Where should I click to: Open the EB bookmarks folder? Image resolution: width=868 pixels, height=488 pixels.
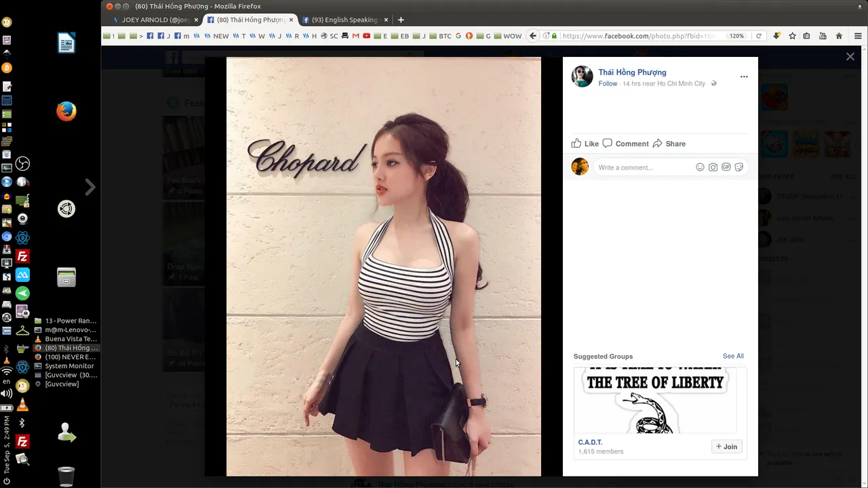[400, 36]
